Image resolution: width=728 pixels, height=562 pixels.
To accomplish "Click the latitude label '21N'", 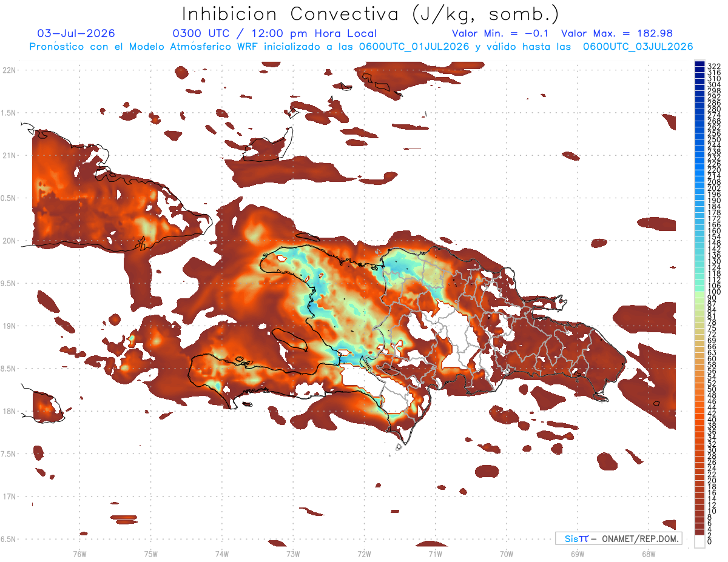I will [8, 155].
